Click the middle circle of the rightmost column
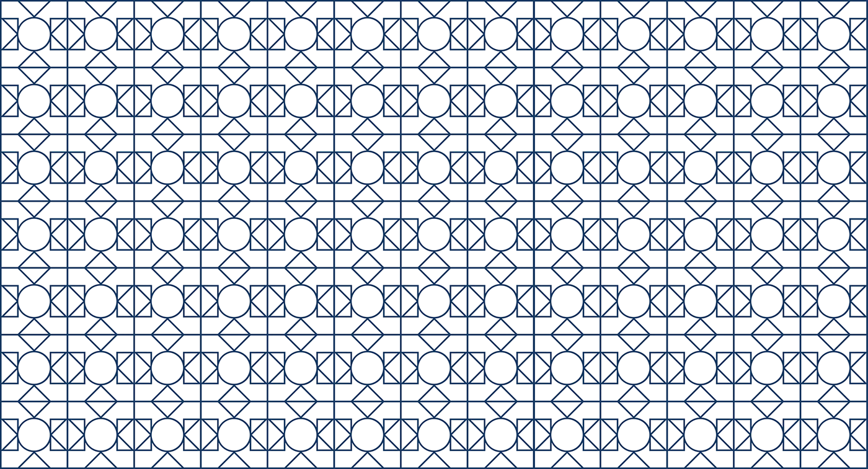Viewport: 868px width, 469px height. (x=834, y=234)
